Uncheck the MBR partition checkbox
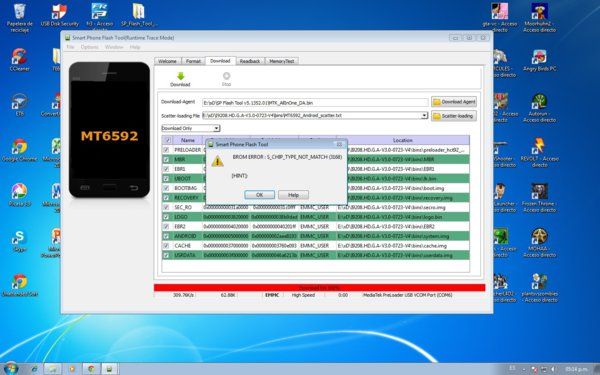 click(x=166, y=160)
